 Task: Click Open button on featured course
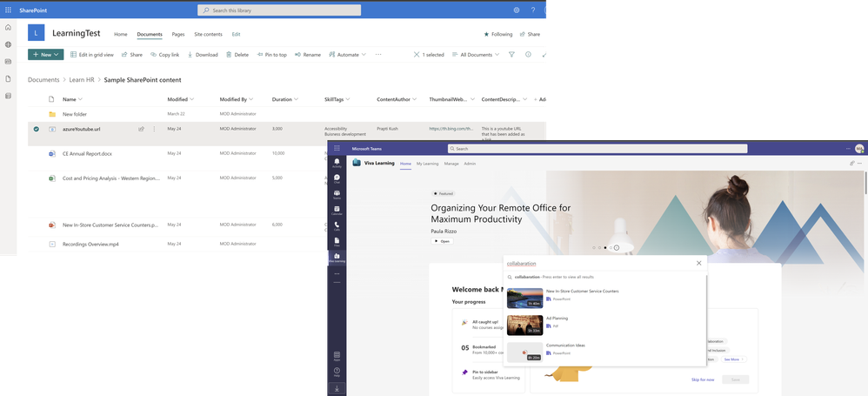[x=442, y=241]
